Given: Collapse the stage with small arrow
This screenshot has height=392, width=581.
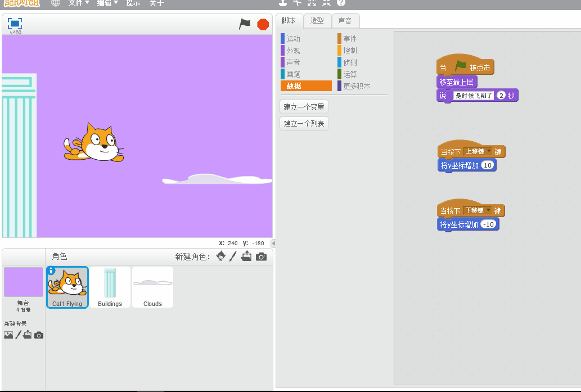Looking at the screenshot, I should [273, 243].
